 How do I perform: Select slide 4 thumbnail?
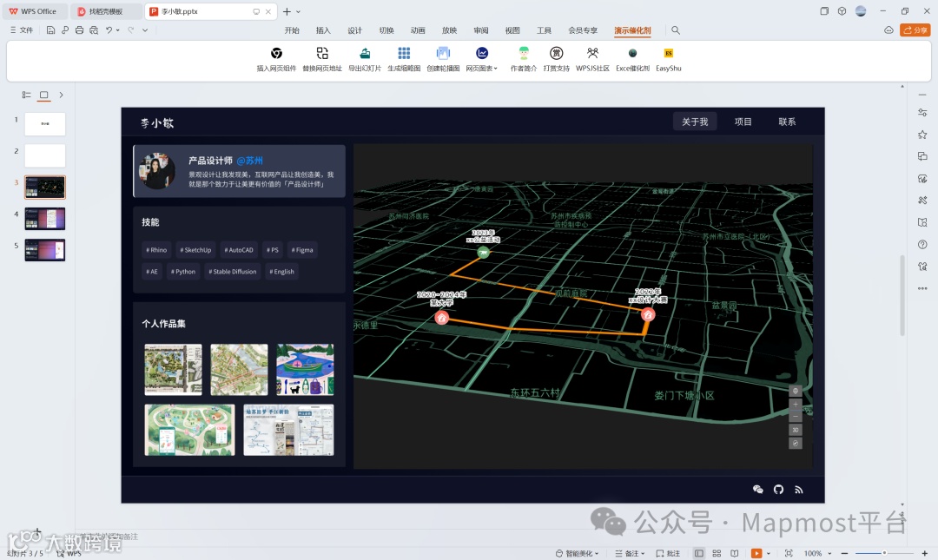pos(44,218)
